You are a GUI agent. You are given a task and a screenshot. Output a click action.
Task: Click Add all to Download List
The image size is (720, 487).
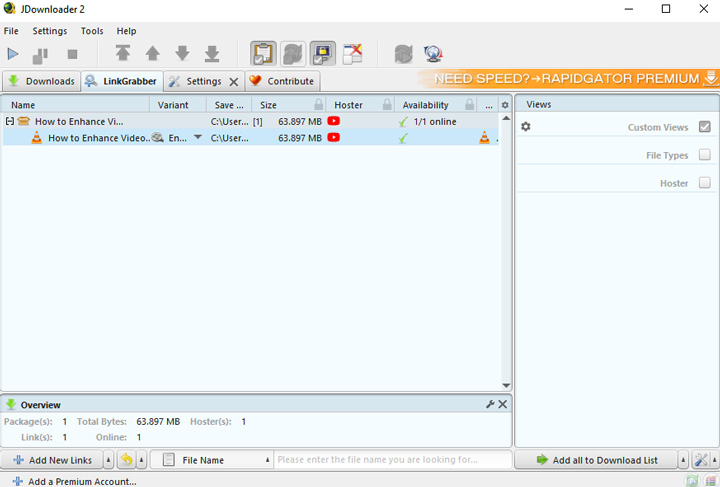coord(596,460)
